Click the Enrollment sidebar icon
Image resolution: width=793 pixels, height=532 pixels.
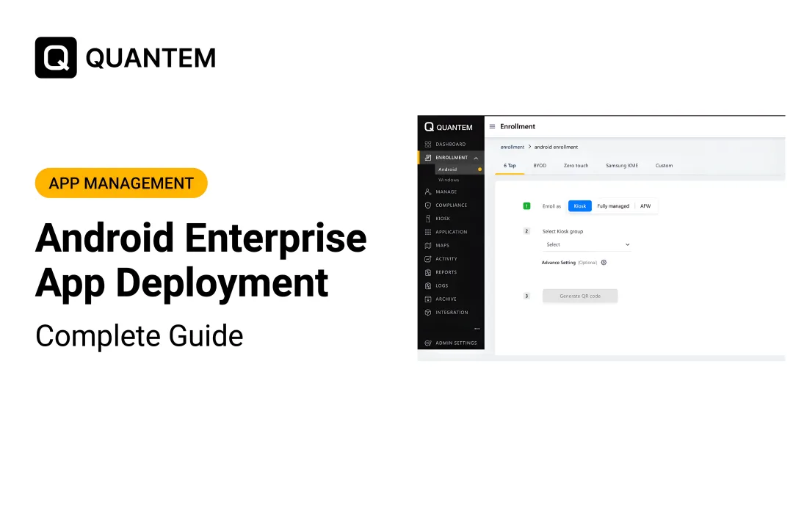click(x=428, y=158)
